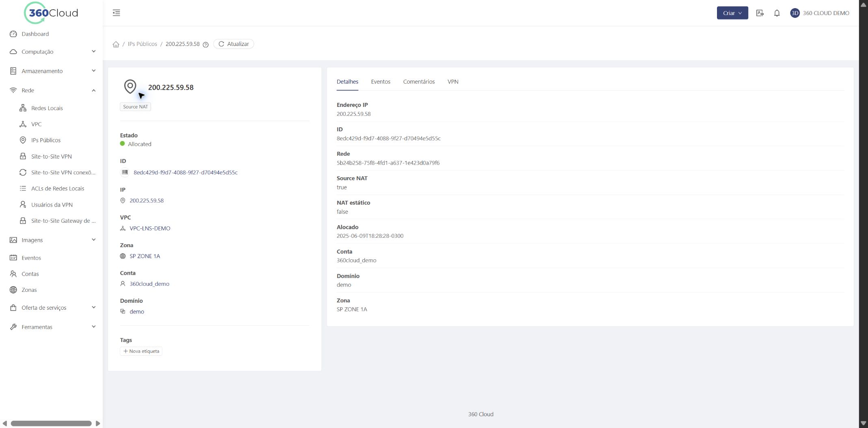
Task: Click the translate language icon in header
Action: coord(760,13)
